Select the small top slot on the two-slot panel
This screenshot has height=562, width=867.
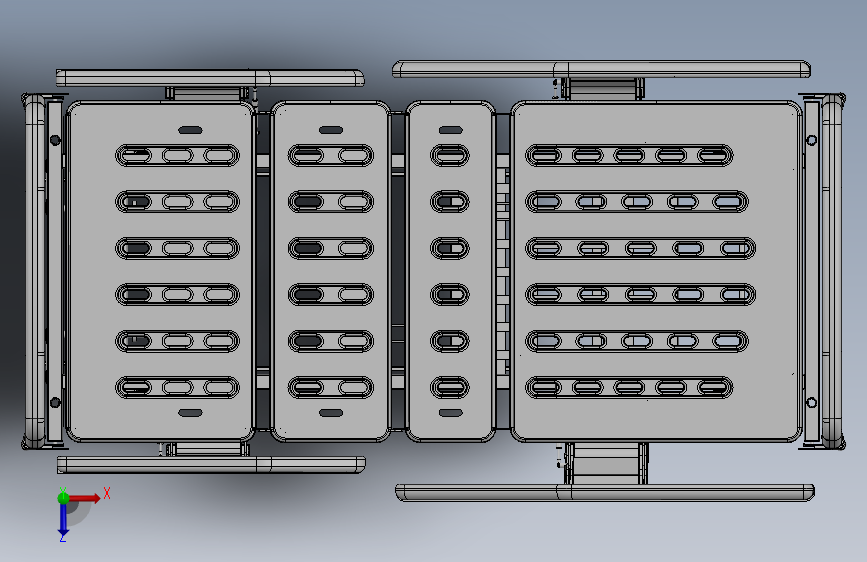331,130
